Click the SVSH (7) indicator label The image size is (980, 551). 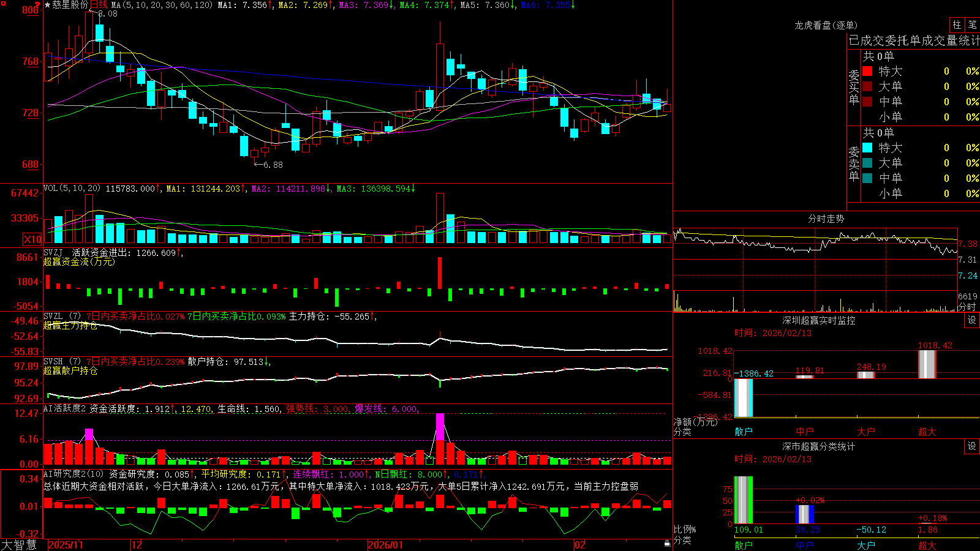point(62,362)
